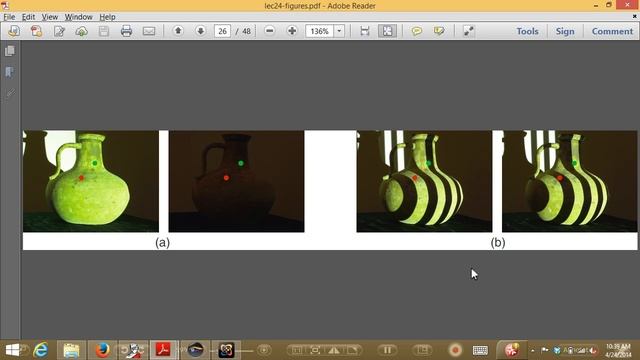Click the first striped-light jug image

click(424, 181)
